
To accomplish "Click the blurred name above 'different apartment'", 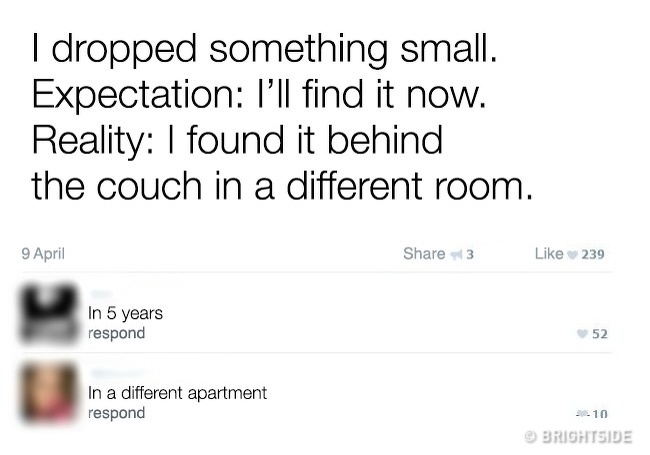I will coord(119,374).
